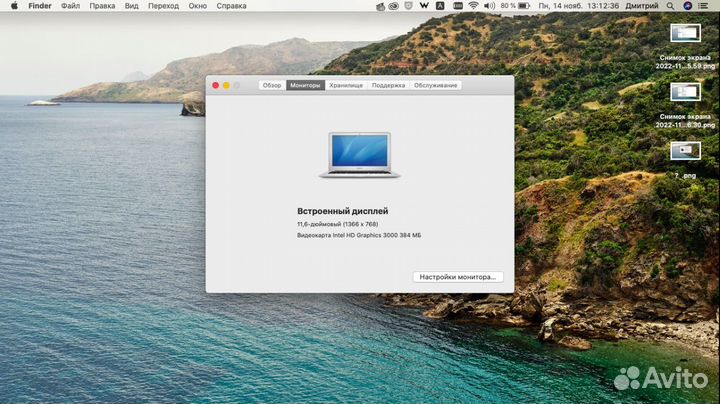
Task: Click the keyboard viewer menu bar icon
Action: pos(458,6)
